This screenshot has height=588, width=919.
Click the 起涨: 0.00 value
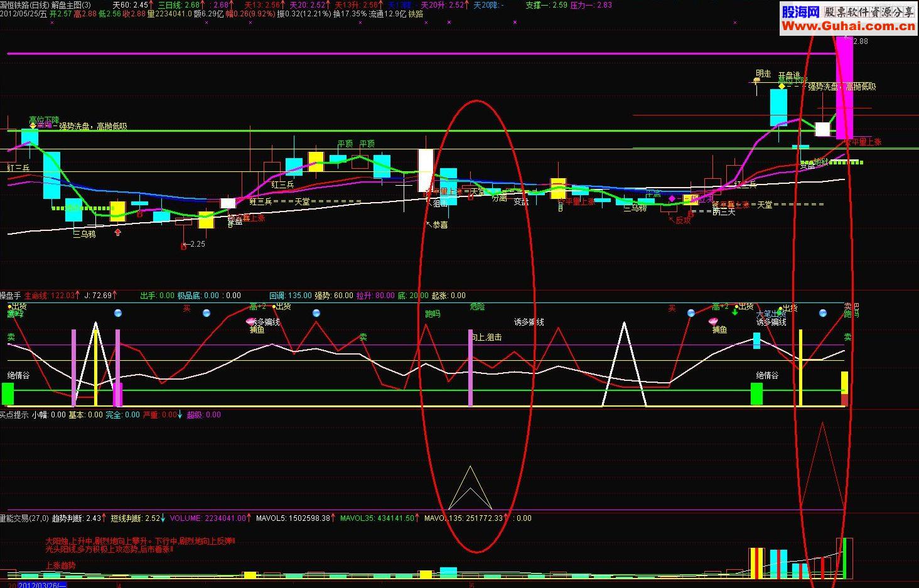[x=449, y=296]
